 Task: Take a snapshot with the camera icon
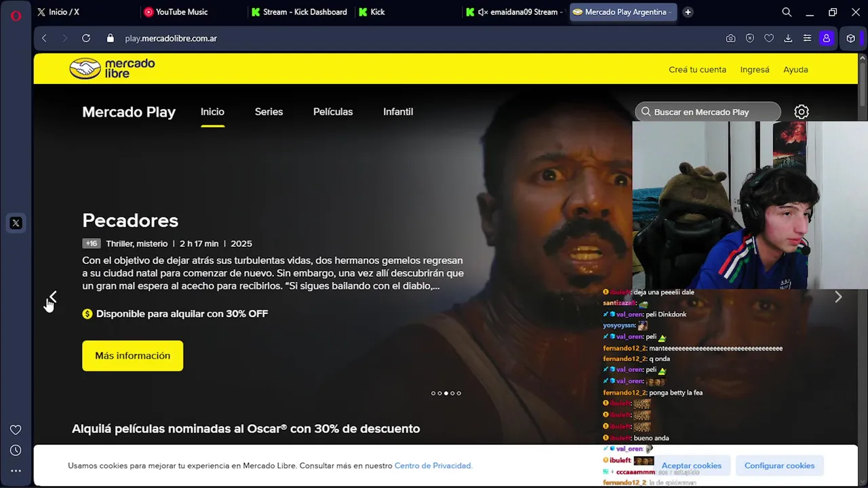(x=730, y=39)
